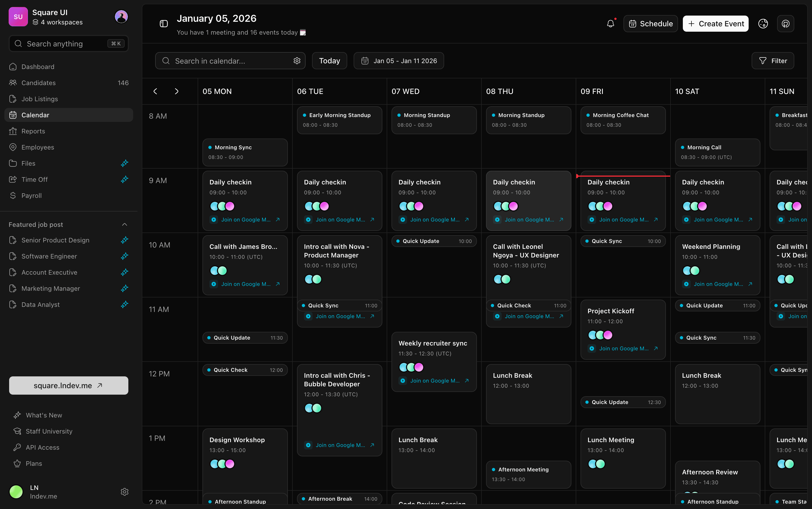Click the Create Event button
Image resolution: width=812 pixels, height=509 pixels.
pos(715,24)
